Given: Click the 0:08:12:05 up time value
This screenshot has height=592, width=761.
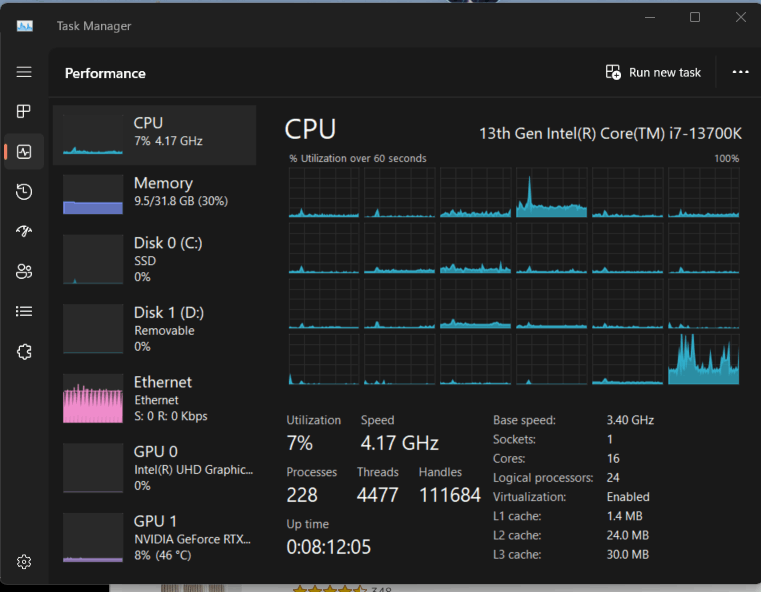Looking at the screenshot, I should coord(329,547).
